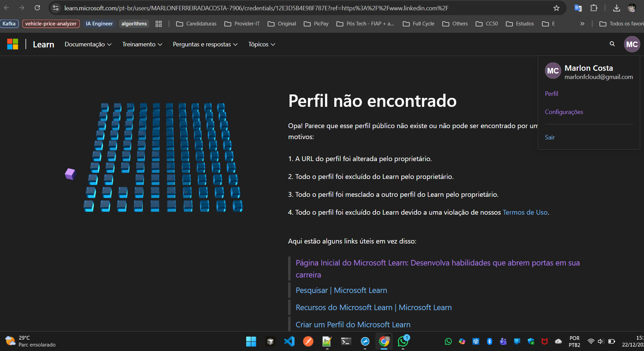Open WhatsApp with notification badge in taskbar
Screen dimensions: 644x351
tap(403, 341)
